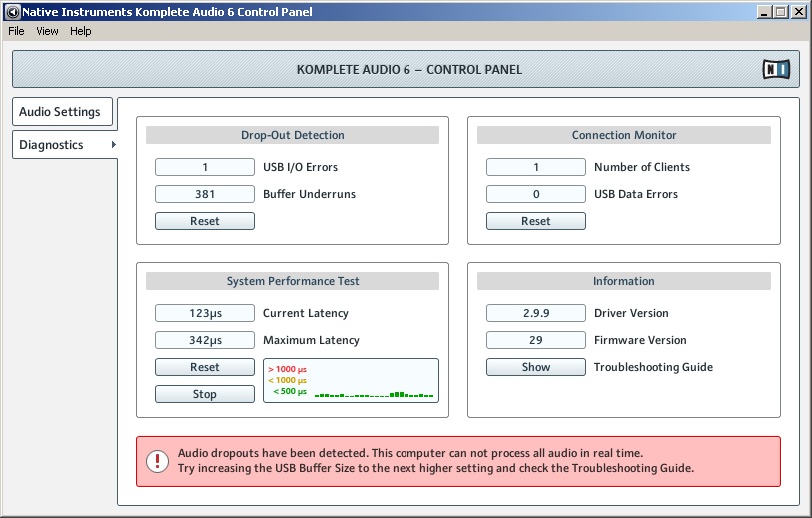Click the Connection Monitor section header

624,135
